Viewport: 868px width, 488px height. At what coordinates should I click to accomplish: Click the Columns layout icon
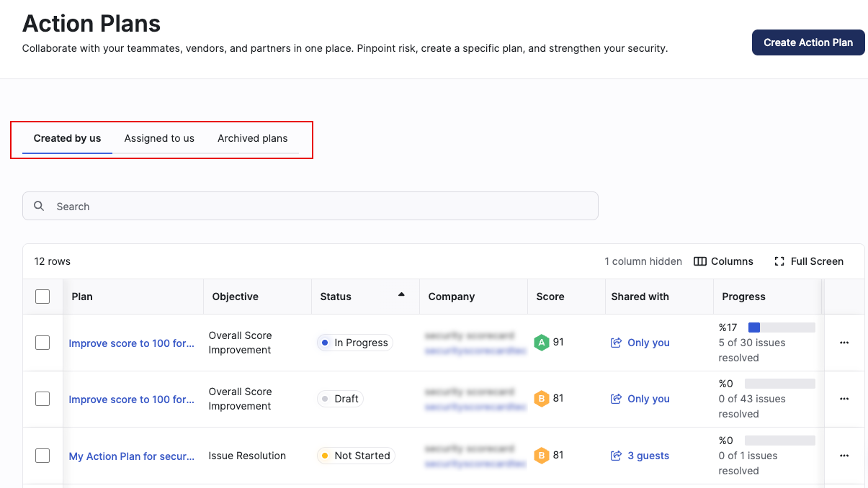699,261
